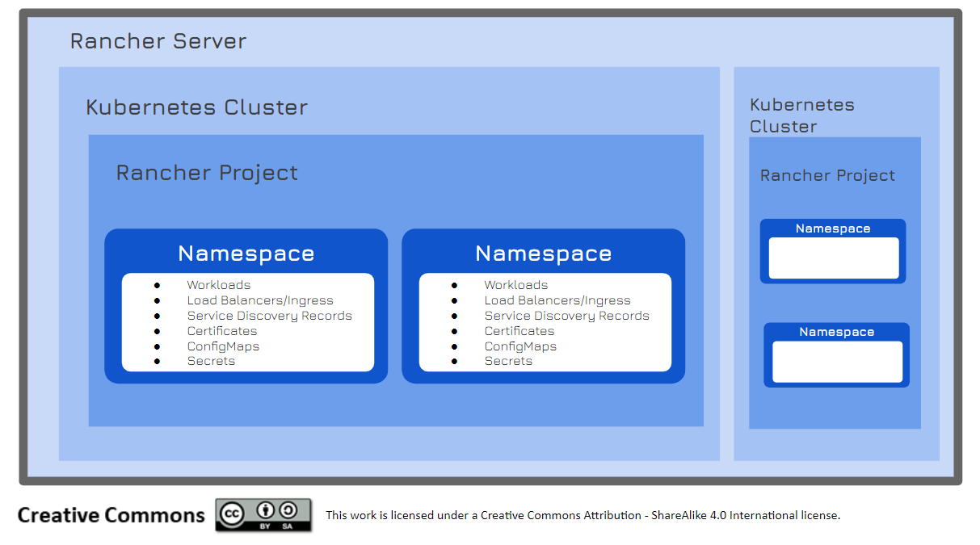Select Workloads in the second namespace list
Screen dimensions: 980x545
516,285
